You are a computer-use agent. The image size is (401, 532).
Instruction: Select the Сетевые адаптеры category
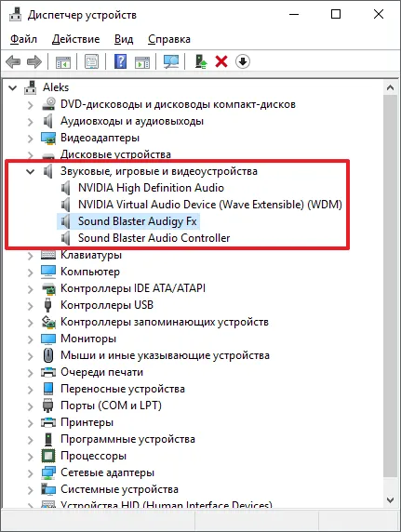[107, 472]
